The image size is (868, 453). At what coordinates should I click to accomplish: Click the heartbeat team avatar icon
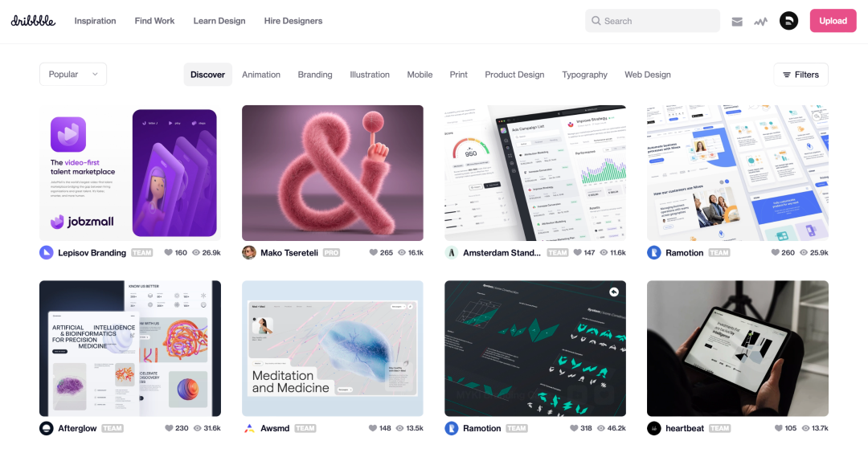coord(653,428)
